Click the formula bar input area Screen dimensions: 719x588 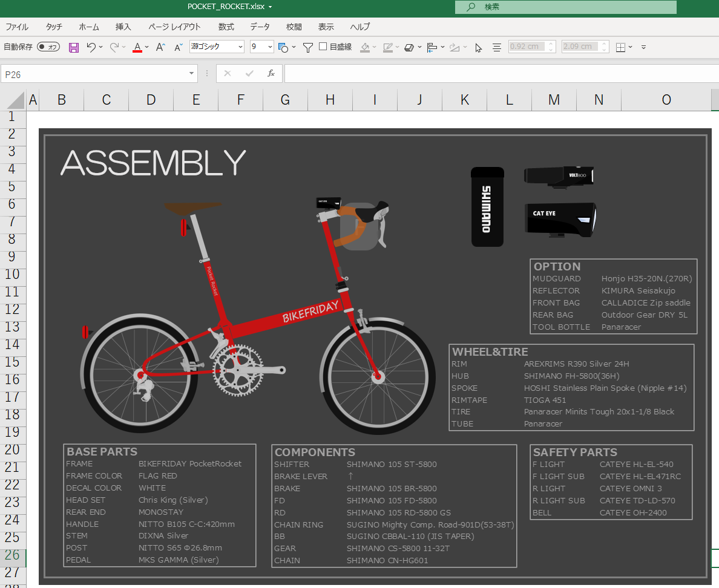(501, 73)
